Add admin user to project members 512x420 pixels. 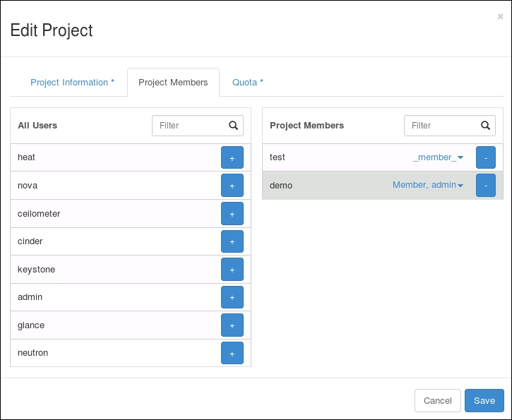pyautogui.click(x=232, y=297)
